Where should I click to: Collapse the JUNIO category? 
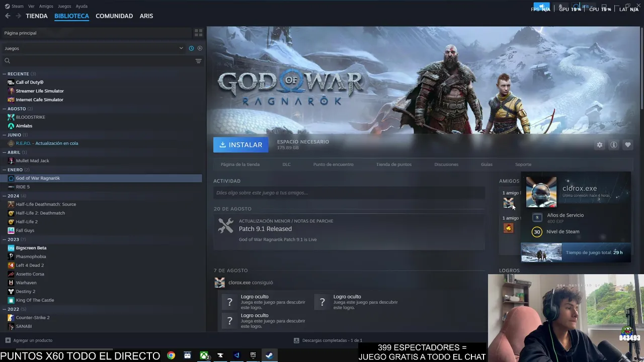[4, 135]
